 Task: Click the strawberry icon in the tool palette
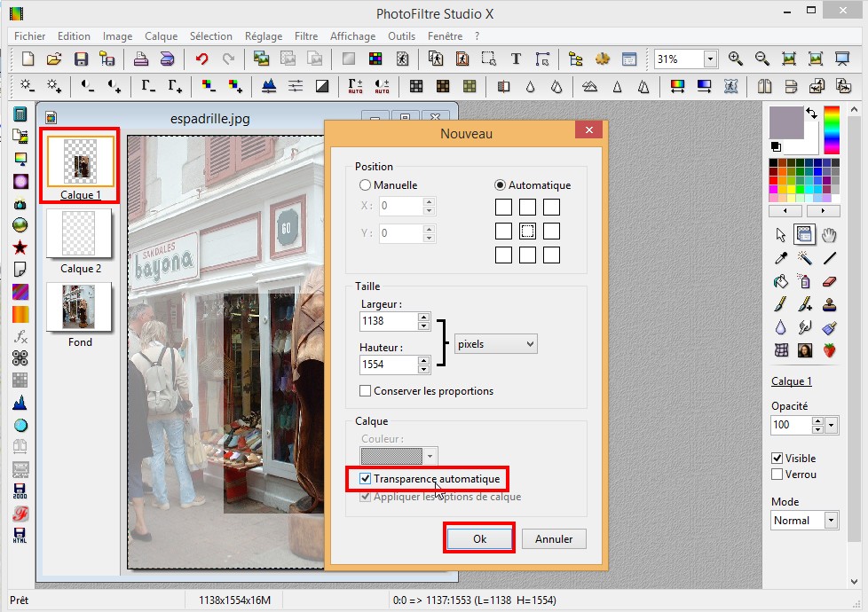tap(829, 350)
